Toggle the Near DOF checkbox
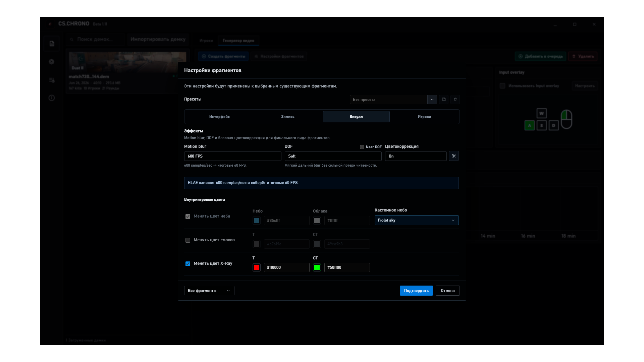This screenshot has width=644, height=362. pyautogui.click(x=362, y=147)
